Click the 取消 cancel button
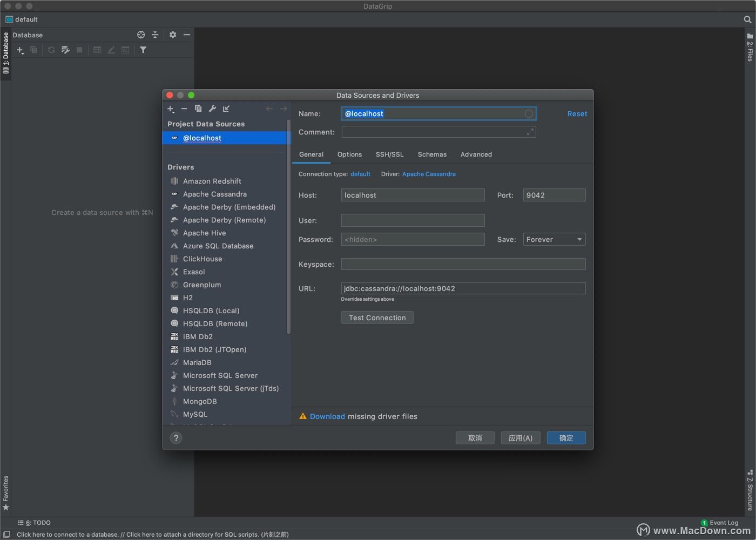Screen dimensions: 756x540 (x=475, y=438)
